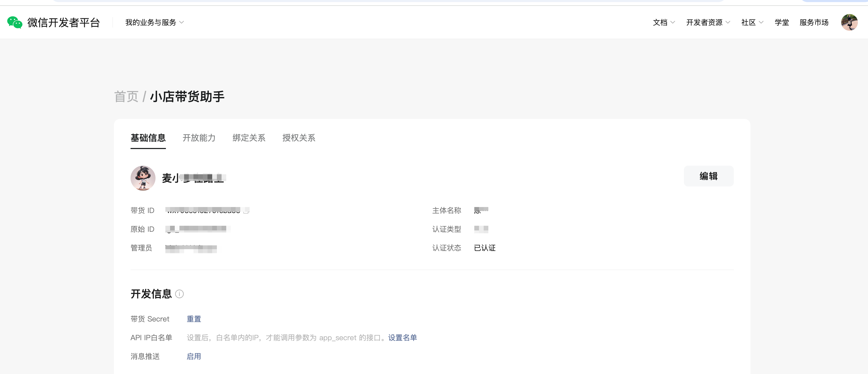The height and width of the screenshot is (374, 868).
Task: Click the WeChat logo icon
Action: 15,23
